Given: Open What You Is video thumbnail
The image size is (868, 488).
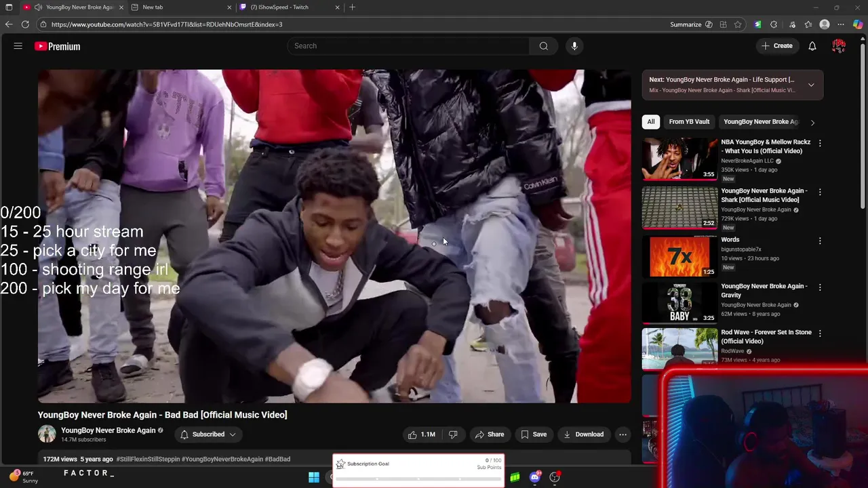Looking at the screenshot, I should pos(679,159).
